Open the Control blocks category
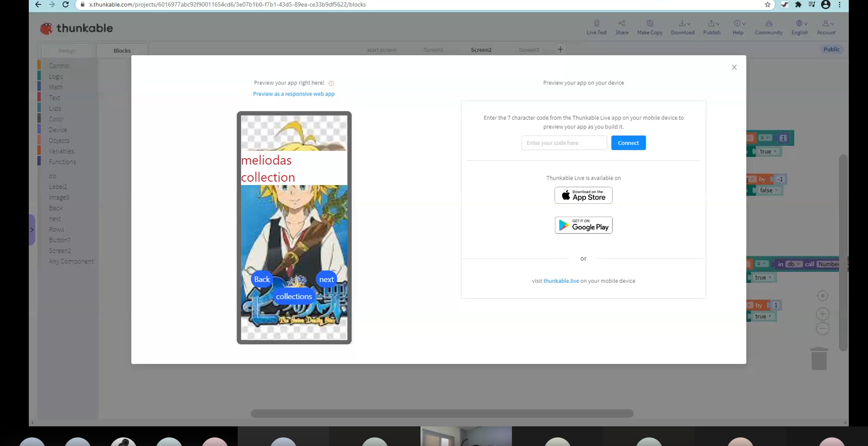 [59, 66]
